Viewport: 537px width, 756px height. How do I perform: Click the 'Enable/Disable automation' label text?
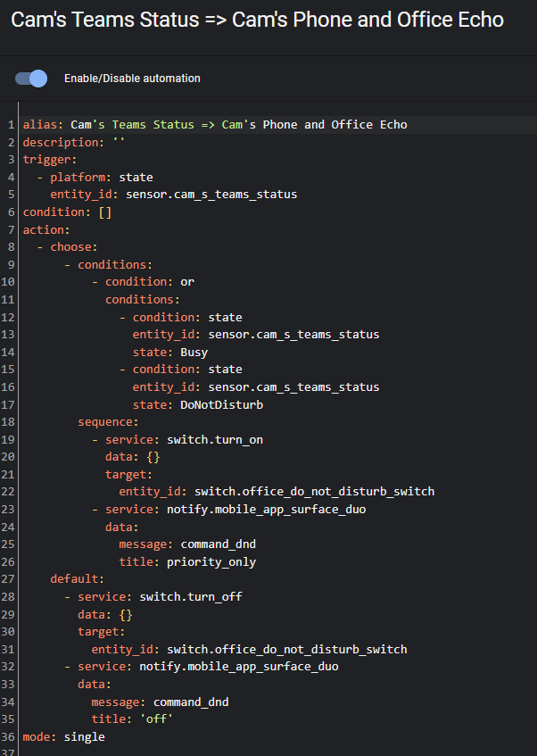(x=132, y=79)
